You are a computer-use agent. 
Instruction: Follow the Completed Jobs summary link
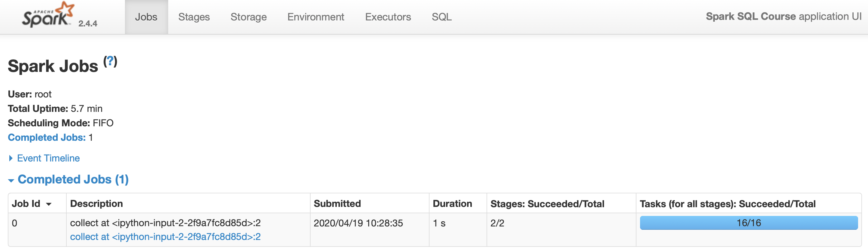pyautogui.click(x=47, y=137)
